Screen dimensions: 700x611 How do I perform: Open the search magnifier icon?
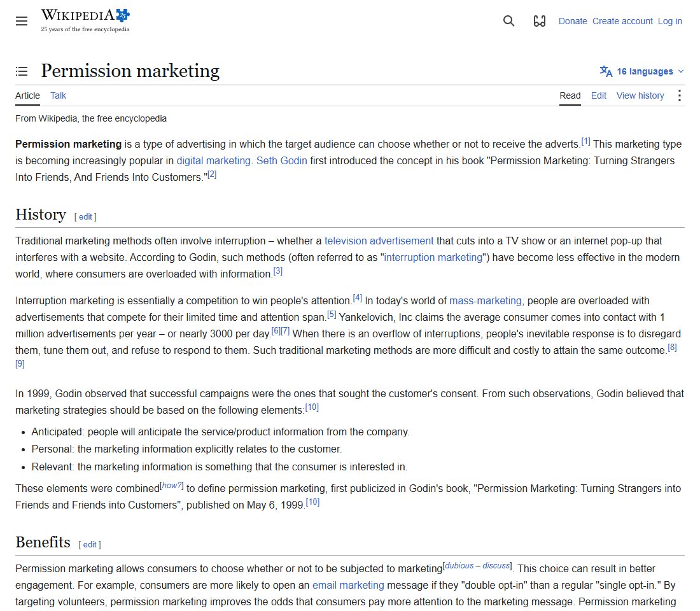[x=508, y=21]
